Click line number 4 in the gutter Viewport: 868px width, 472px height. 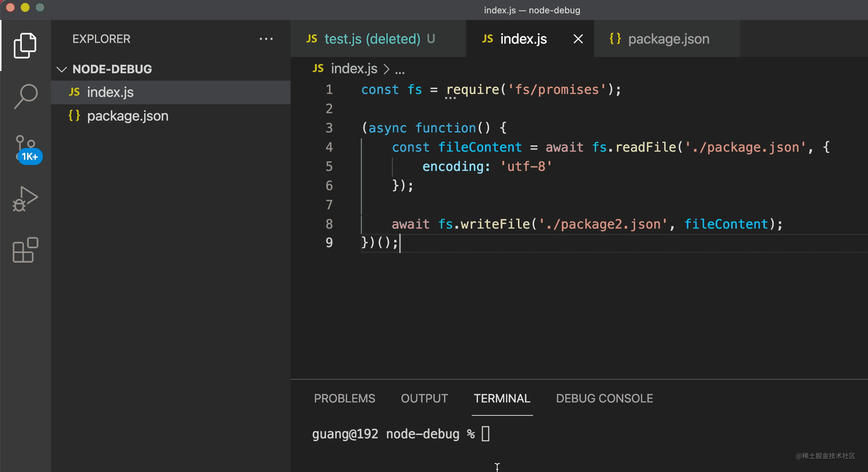pos(329,147)
